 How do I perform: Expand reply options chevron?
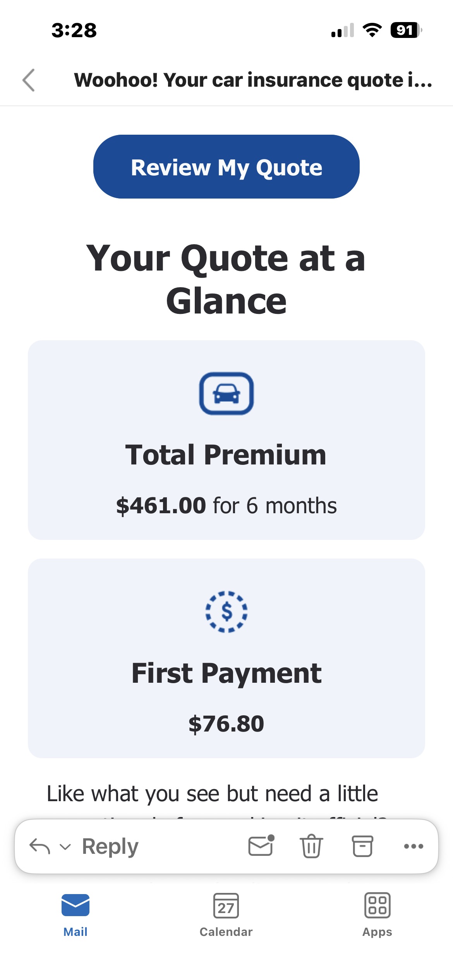[65, 847]
